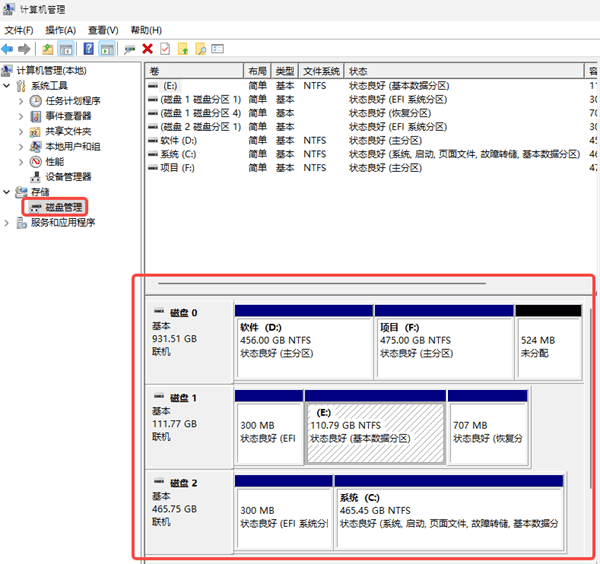The height and width of the screenshot is (564, 600).
Task: Open the 查看(V) menu
Action: point(103,30)
